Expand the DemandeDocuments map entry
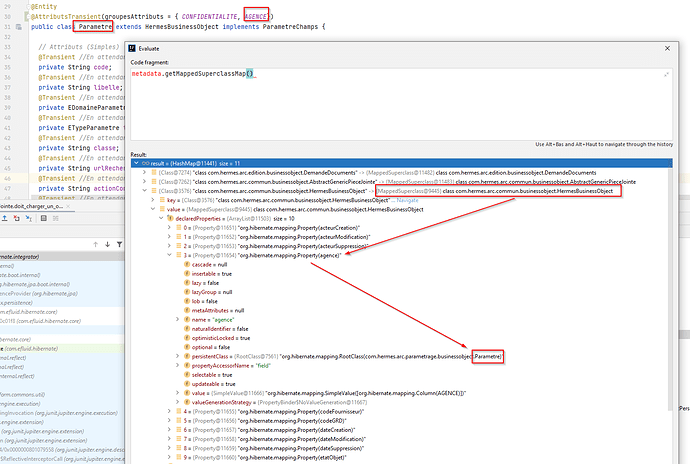This screenshot has width=690, height=464. point(144,173)
